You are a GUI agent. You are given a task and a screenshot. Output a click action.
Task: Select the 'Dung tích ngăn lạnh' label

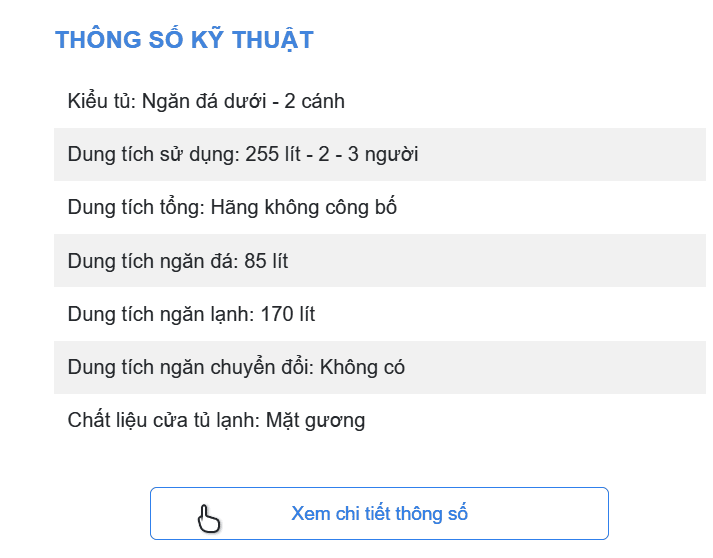click(x=159, y=314)
